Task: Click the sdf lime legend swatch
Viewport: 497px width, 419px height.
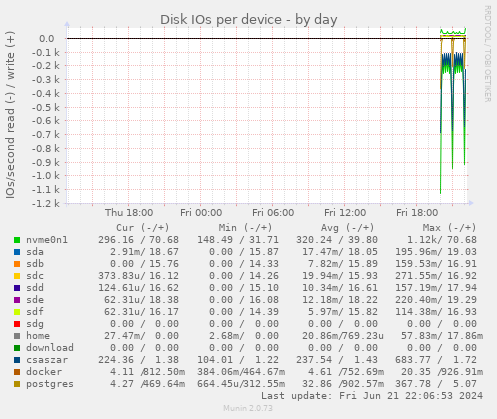Action: point(17,312)
